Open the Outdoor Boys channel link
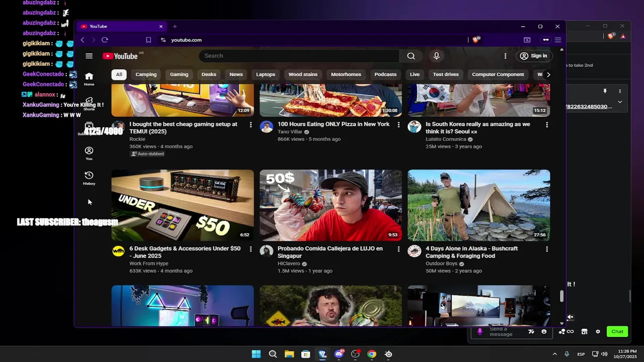 coord(441,263)
